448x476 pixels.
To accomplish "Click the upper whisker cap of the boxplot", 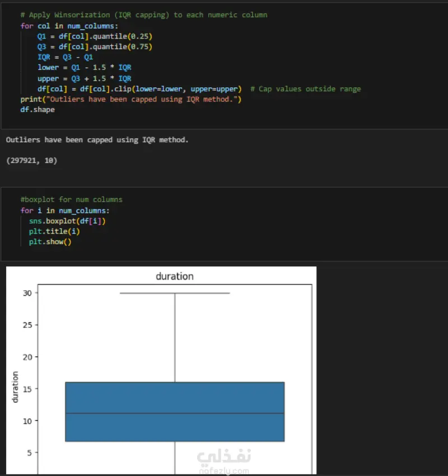I will pos(175,293).
